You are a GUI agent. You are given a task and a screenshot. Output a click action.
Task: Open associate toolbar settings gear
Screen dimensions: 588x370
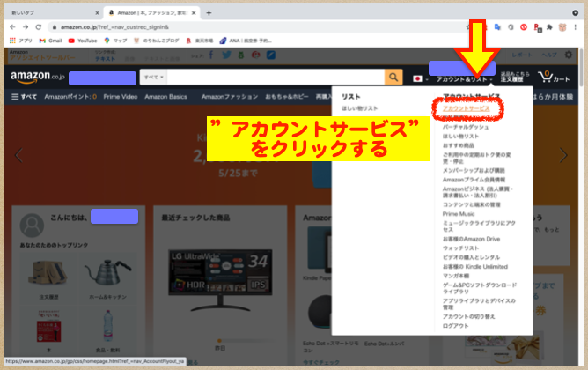tap(569, 55)
